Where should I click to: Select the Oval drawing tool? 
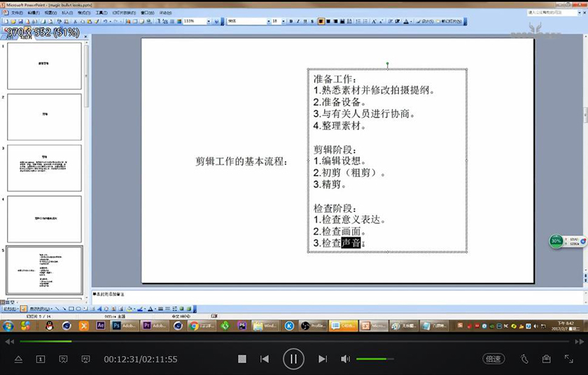point(78,309)
